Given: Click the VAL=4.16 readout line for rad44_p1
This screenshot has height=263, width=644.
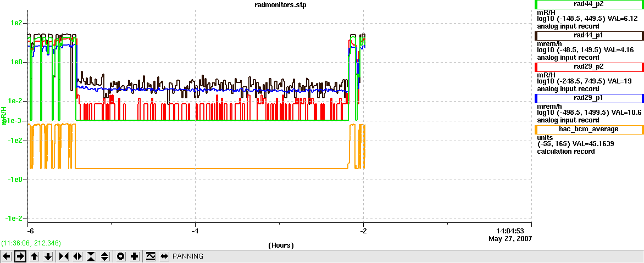Looking at the screenshot, I should (585, 49).
